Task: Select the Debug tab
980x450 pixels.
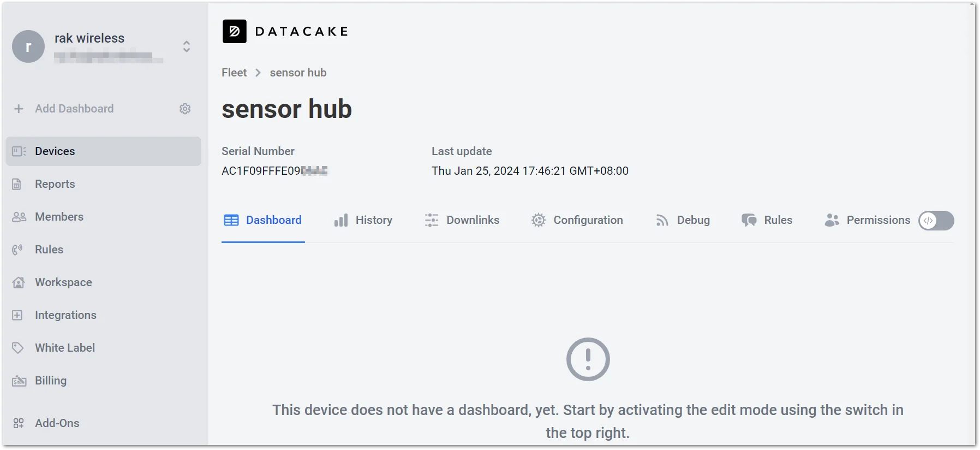Action: pos(683,220)
